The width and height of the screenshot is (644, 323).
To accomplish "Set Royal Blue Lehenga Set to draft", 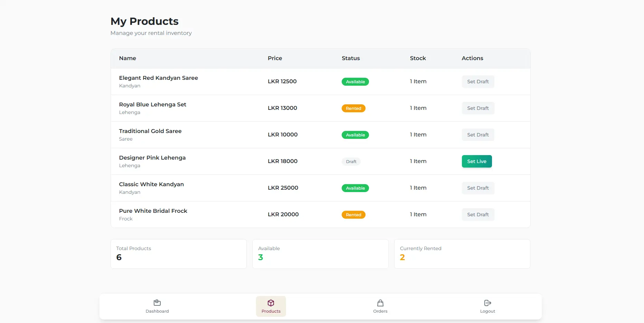I will 478,108.
